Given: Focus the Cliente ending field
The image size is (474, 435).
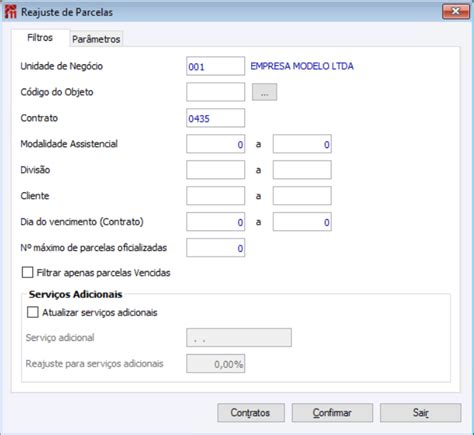Looking at the screenshot, I should 302,196.
